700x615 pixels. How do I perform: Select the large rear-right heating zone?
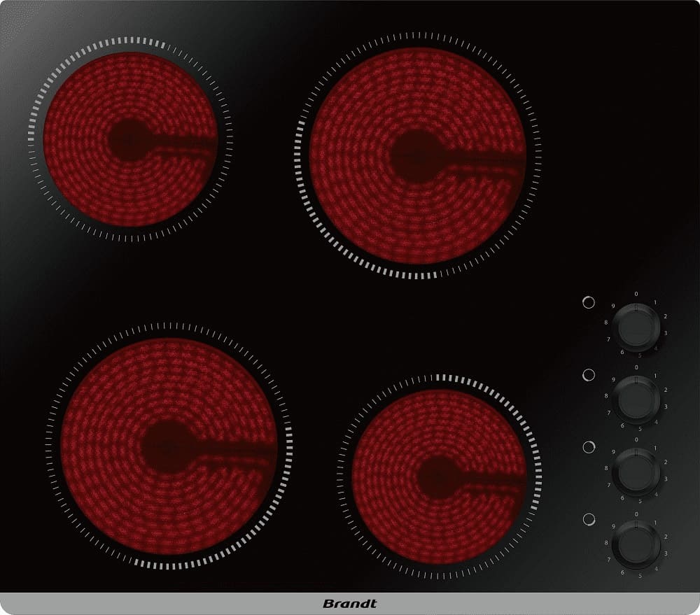pos(417,156)
